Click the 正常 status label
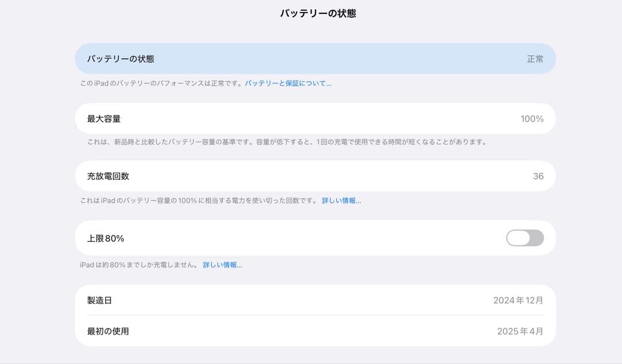This screenshot has width=622, height=364. pos(536,58)
